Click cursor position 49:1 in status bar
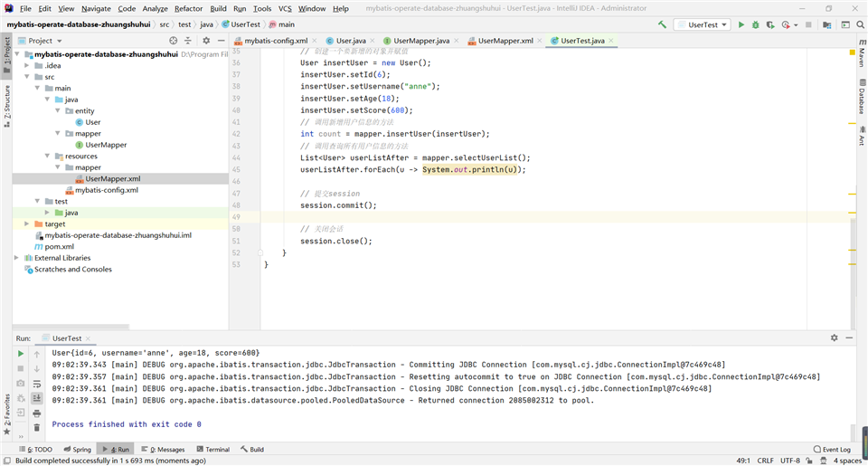868x466 pixels. (x=743, y=461)
